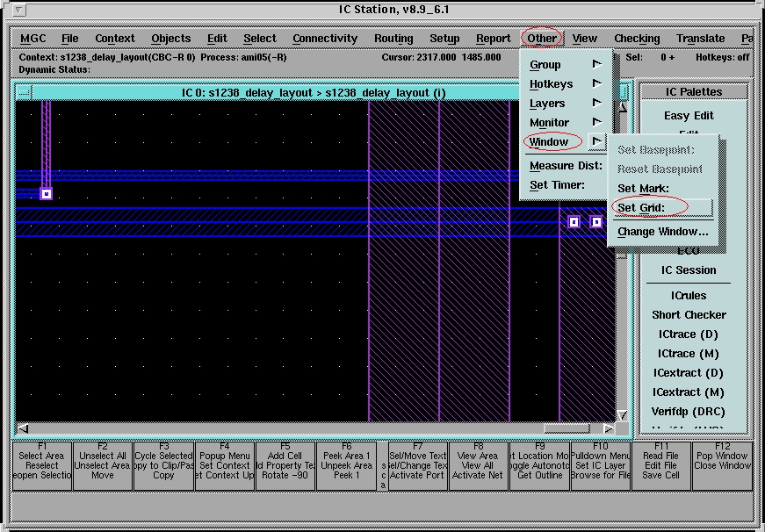Viewport: 765px width, 532px height.
Task: Click the vertical scrollbar down arrow
Action: (623, 415)
